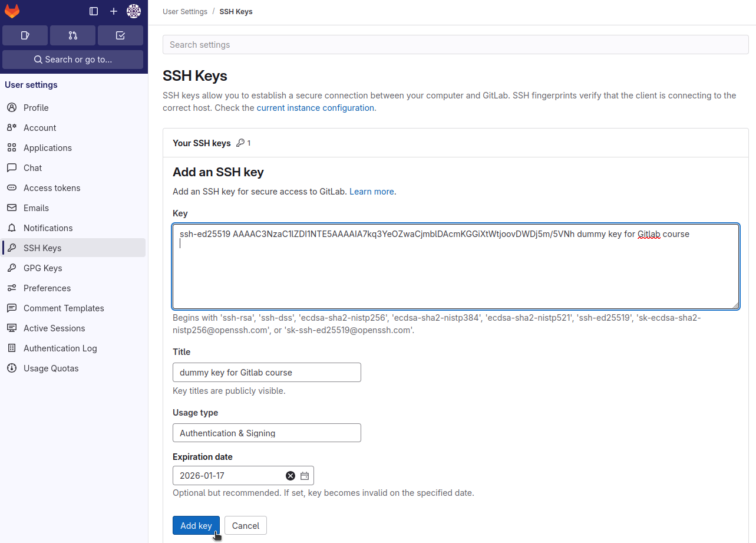Screen dimensions: 756x543
Task: Follow the Learn more link
Action: [371, 192]
